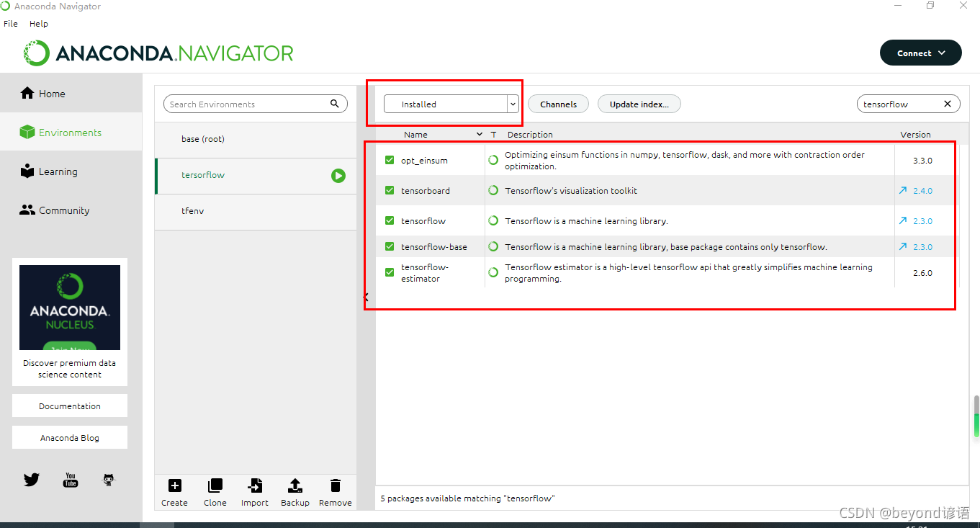
Task: Select the tersorflow environment name
Action: pyautogui.click(x=203, y=175)
